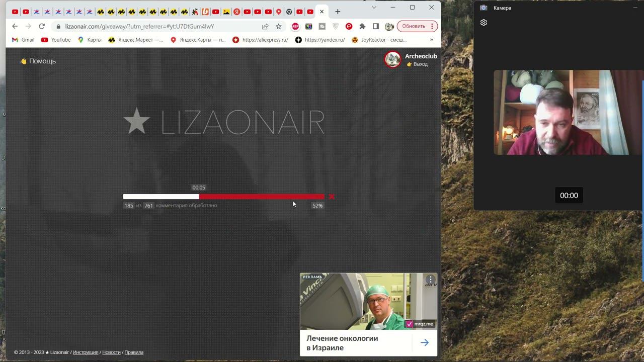Click the 185 processed comments count
The width and height of the screenshot is (644, 362).
[129, 206]
